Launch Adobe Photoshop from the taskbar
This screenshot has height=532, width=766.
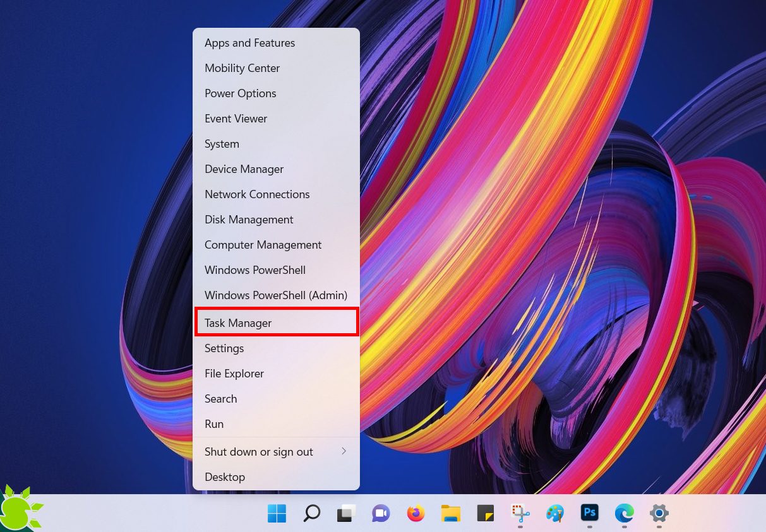pos(589,514)
